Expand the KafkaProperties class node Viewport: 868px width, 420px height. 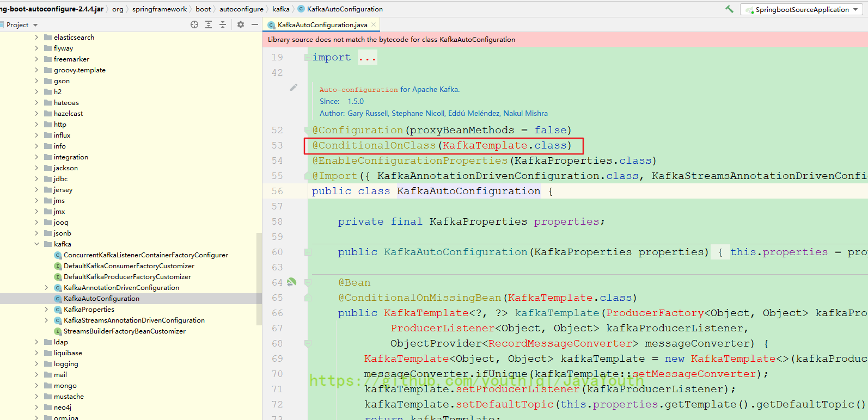(x=46, y=309)
